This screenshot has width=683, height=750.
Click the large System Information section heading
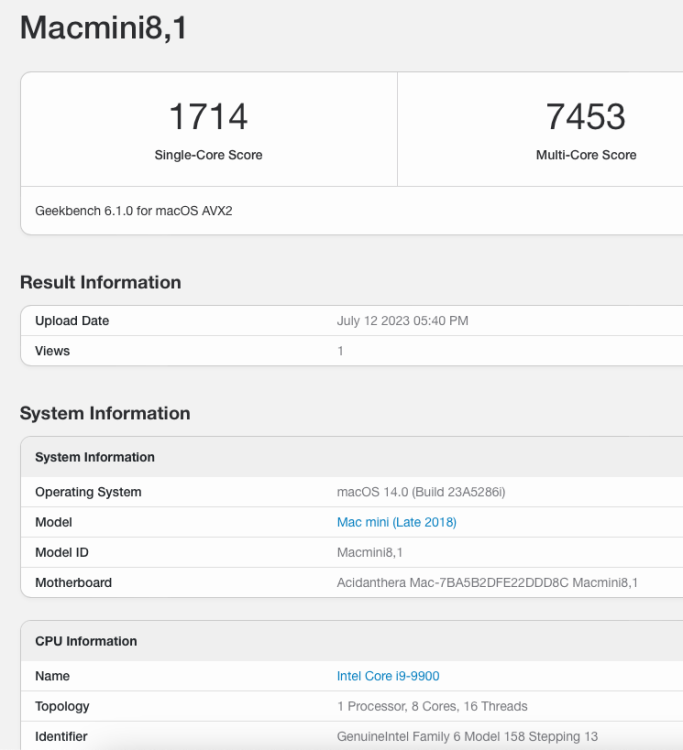(105, 413)
